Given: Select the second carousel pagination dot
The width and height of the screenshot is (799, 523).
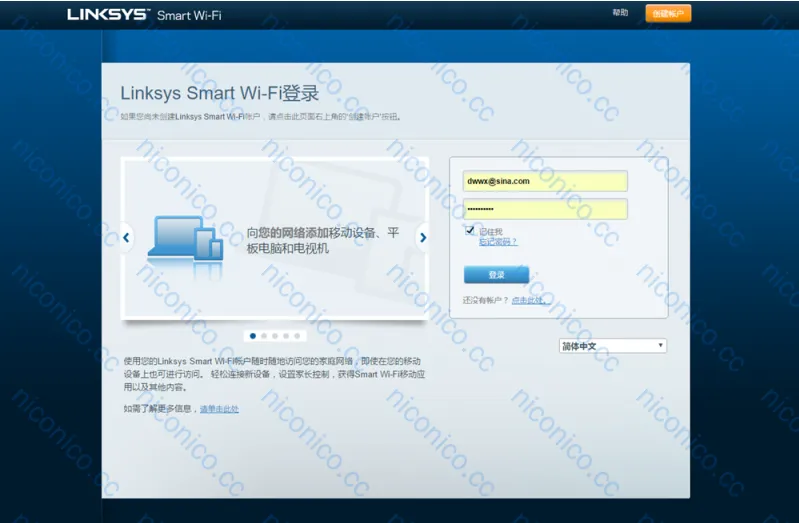Looking at the screenshot, I should click(x=264, y=336).
